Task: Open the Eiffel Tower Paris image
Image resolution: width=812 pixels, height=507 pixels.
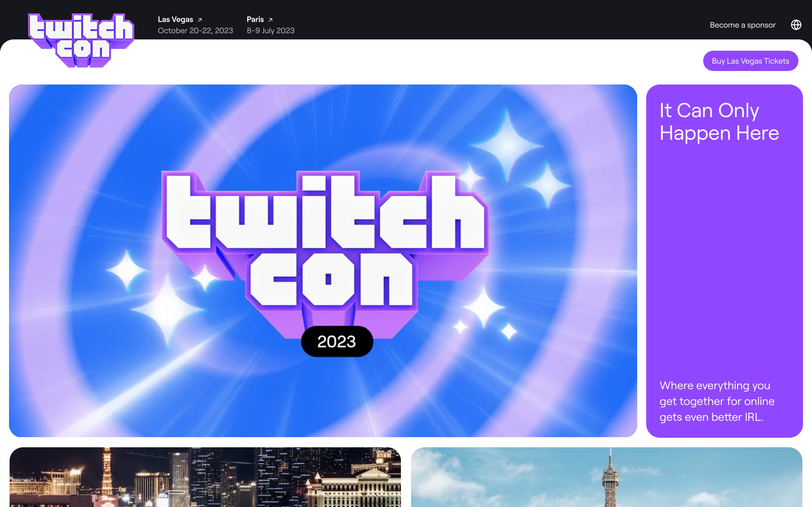Action: [606, 477]
